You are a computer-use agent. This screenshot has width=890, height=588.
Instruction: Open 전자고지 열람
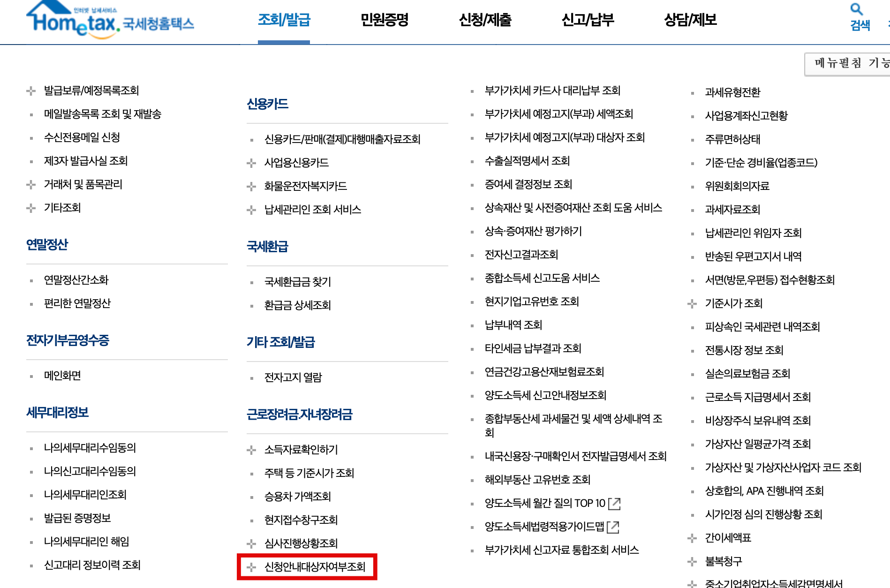pyautogui.click(x=293, y=377)
